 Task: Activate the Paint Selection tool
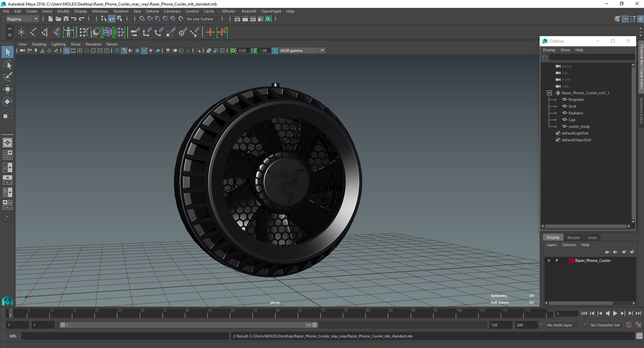pyautogui.click(x=7, y=77)
